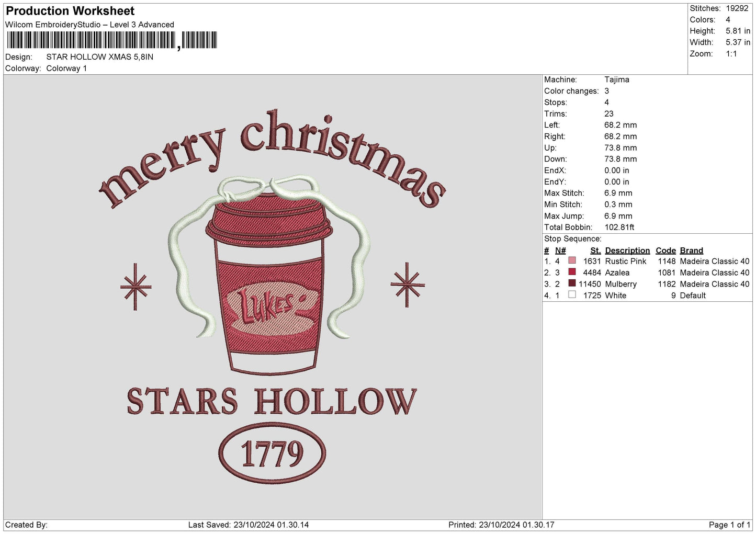Click the 'Printed' timestamp in footer
The height and width of the screenshot is (534, 756).
point(501,525)
